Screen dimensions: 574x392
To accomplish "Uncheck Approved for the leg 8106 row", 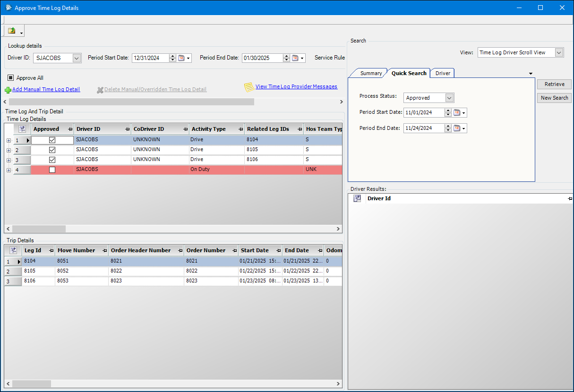I will (x=52, y=160).
